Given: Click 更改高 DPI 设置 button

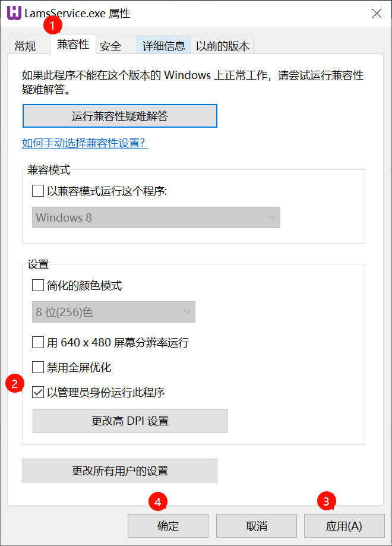Looking at the screenshot, I should click(x=129, y=421).
